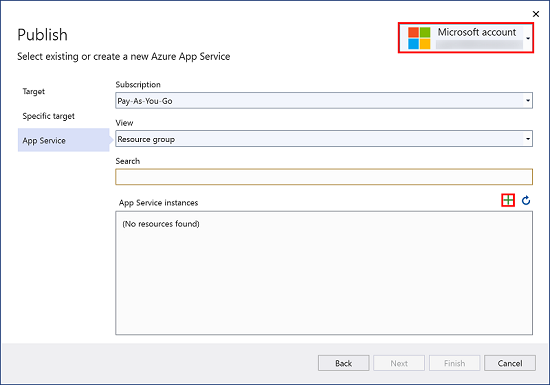Screen dimensions: 550x385
Task: Click the 'Microsoft account' label
Action: (477, 32)
